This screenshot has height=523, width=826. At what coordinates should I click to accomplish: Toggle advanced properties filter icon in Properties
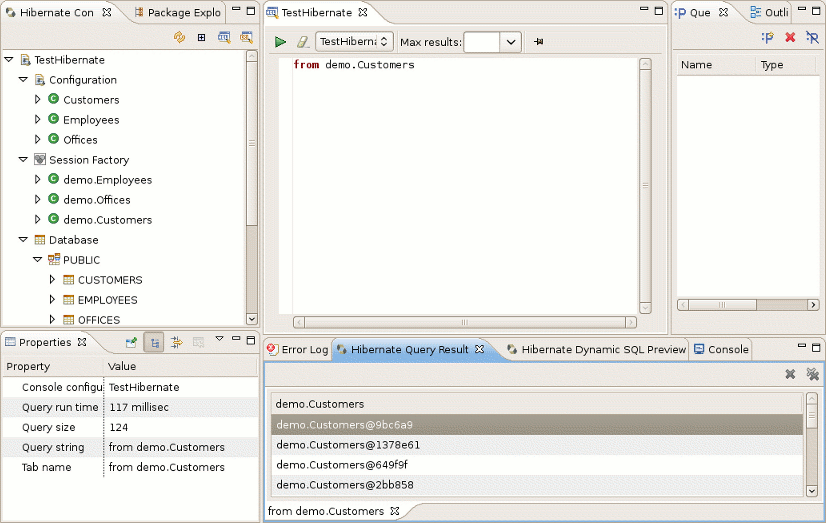176,342
